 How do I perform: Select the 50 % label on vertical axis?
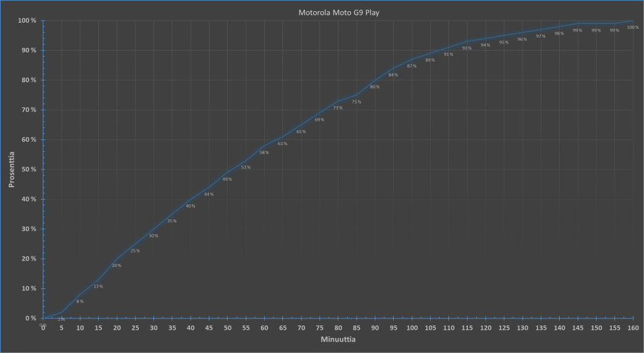pyautogui.click(x=28, y=170)
